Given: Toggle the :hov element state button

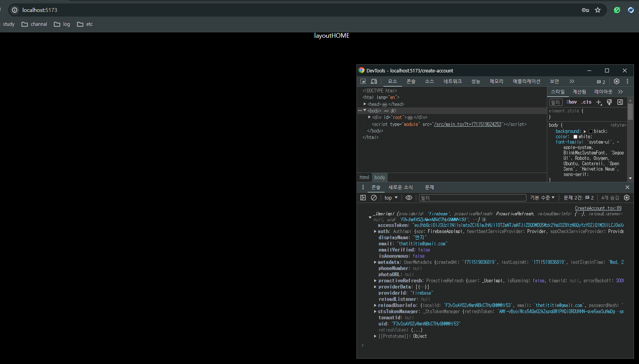Looking at the screenshot, I should tap(572, 102).
